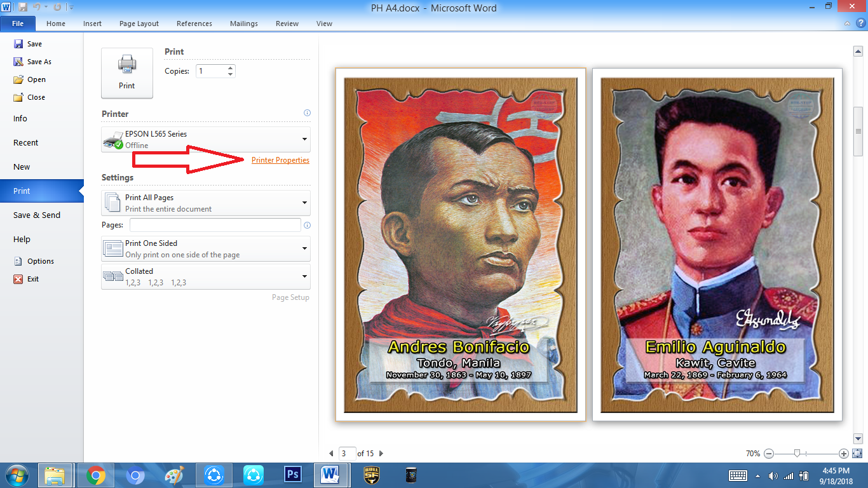Image resolution: width=868 pixels, height=488 pixels.
Task: Open the Collated dropdown
Action: coord(206,276)
